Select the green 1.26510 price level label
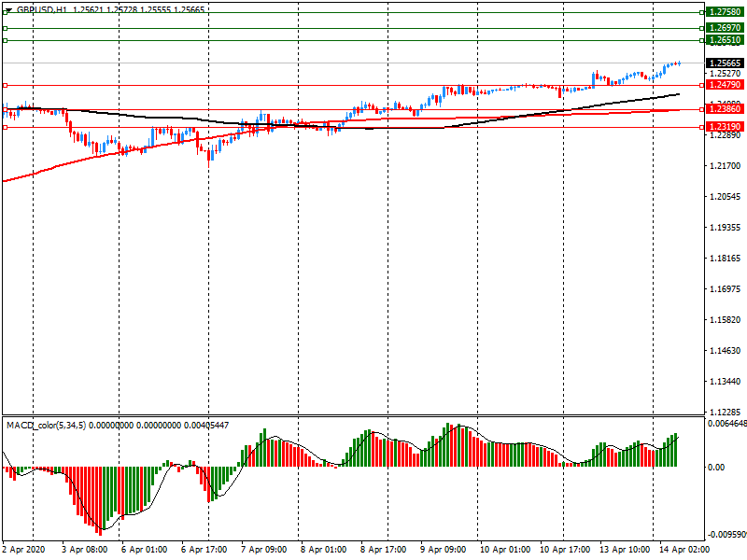Viewport: 747px width, 560px height. 724,40
